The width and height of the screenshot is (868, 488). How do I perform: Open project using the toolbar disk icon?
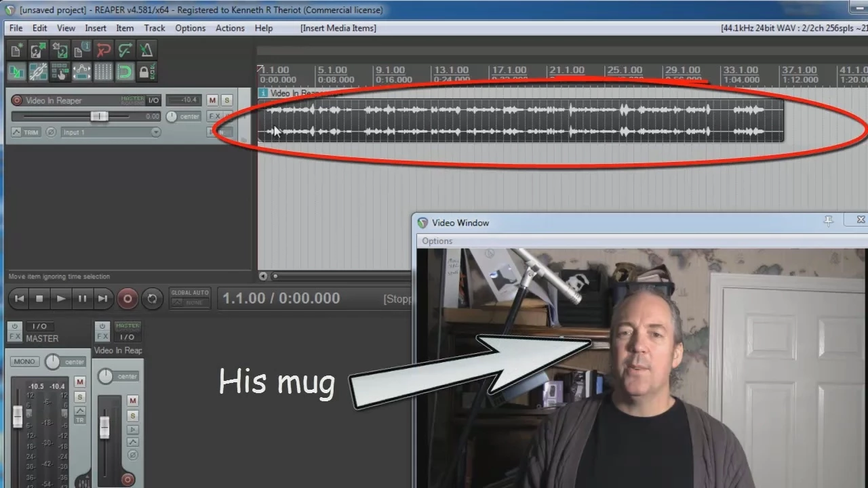click(38, 50)
